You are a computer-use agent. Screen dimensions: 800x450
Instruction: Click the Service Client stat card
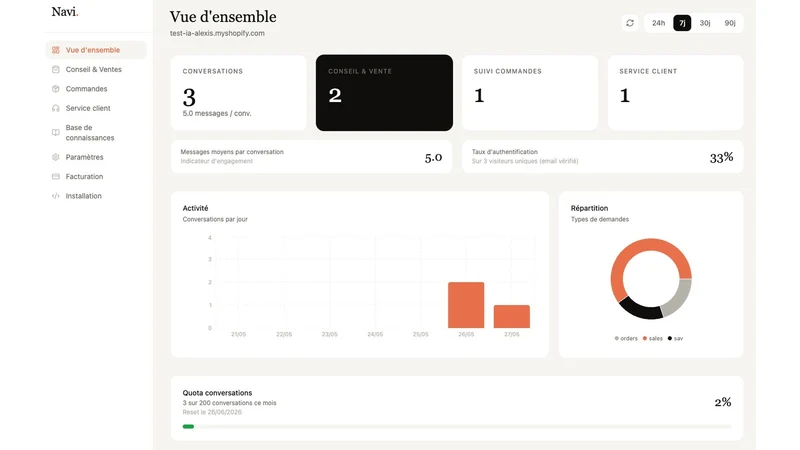(676, 93)
